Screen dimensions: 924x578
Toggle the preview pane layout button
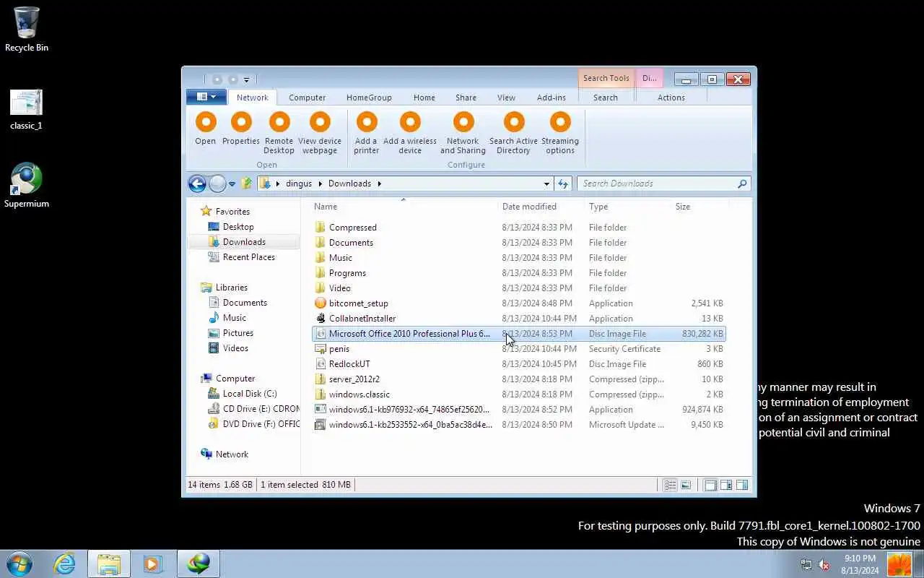pyautogui.click(x=742, y=485)
